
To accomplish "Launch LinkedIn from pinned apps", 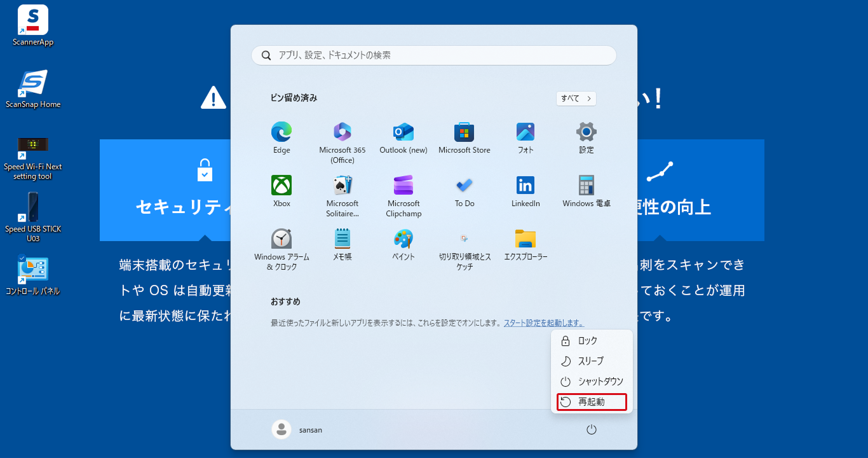I will pos(526,191).
